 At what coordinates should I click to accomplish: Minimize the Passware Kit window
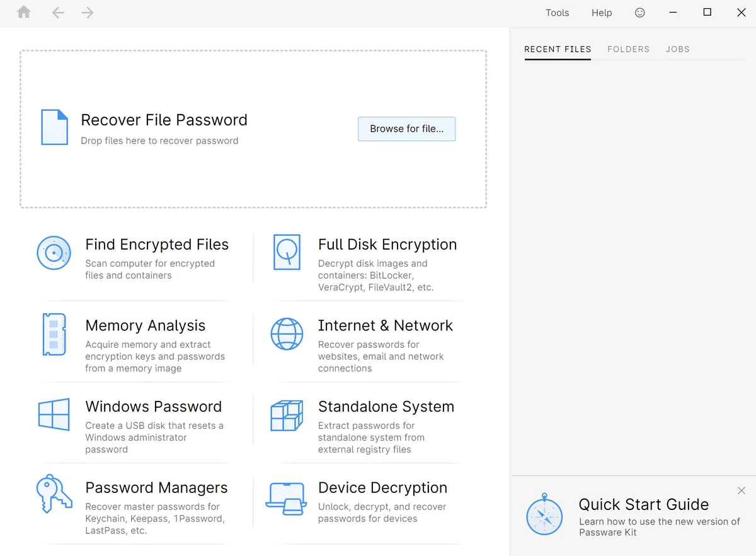coord(673,13)
